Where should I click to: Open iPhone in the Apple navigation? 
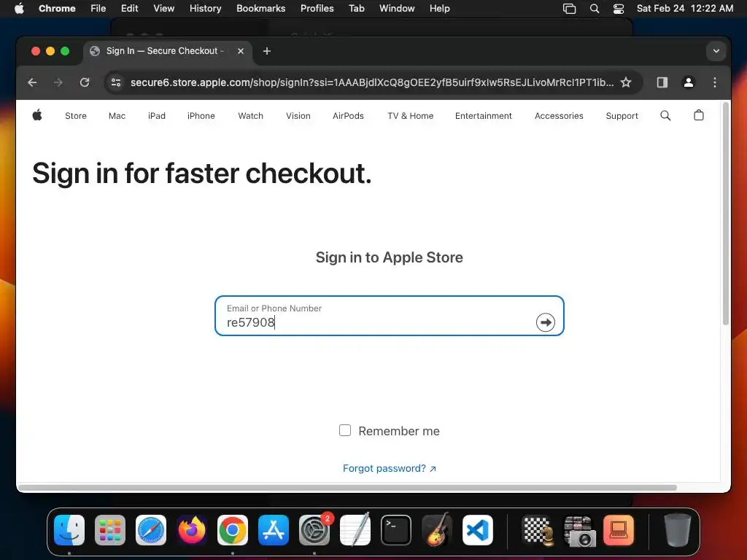point(201,116)
